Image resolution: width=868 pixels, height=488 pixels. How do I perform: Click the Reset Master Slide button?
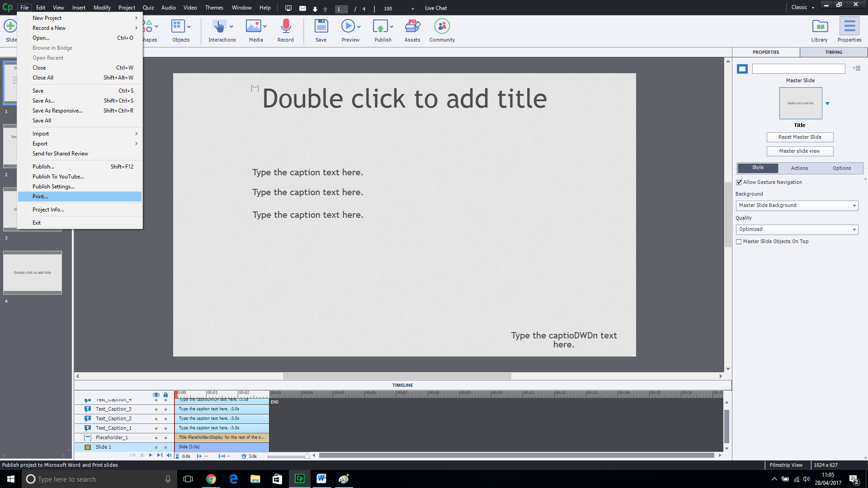click(x=800, y=137)
